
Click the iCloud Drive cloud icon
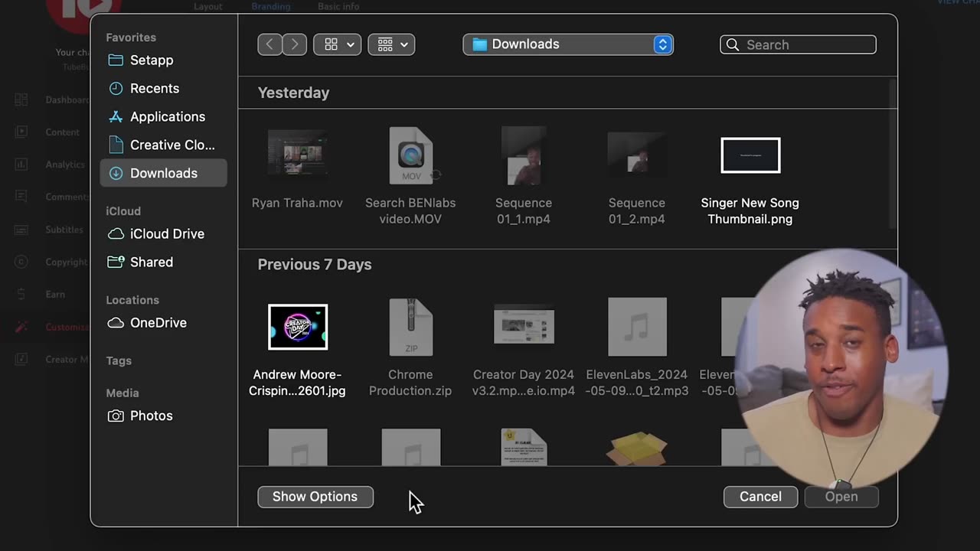(x=116, y=233)
